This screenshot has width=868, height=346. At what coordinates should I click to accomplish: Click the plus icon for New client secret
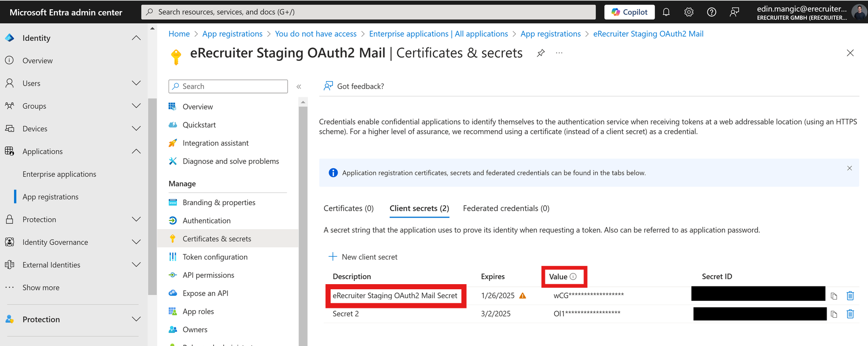pos(332,257)
